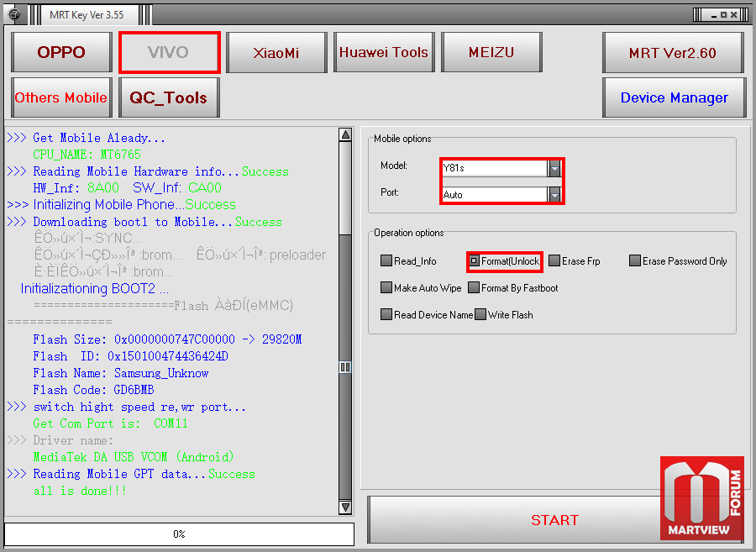Expand the Model dropdown arrow
Viewport: 756px width, 552px height.
[x=554, y=168]
